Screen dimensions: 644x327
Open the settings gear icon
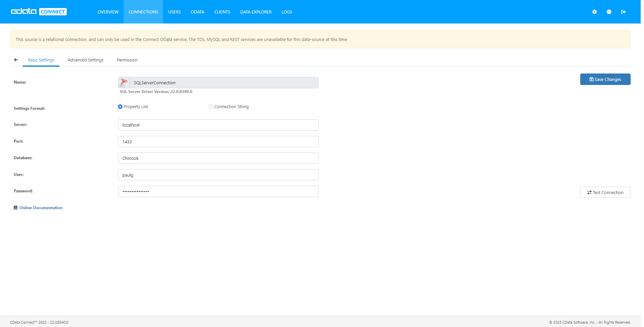594,12
